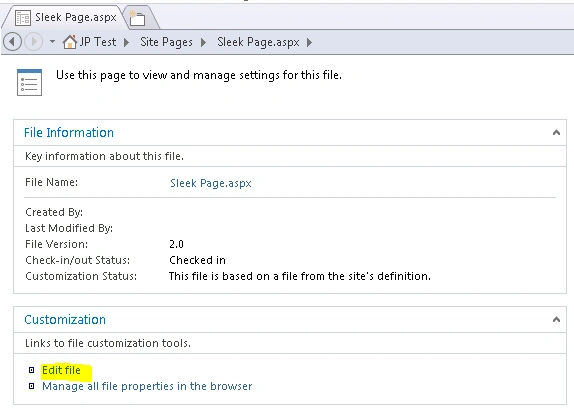Open the new tab icon
The width and height of the screenshot is (574, 419).
click(x=138, y=18)
